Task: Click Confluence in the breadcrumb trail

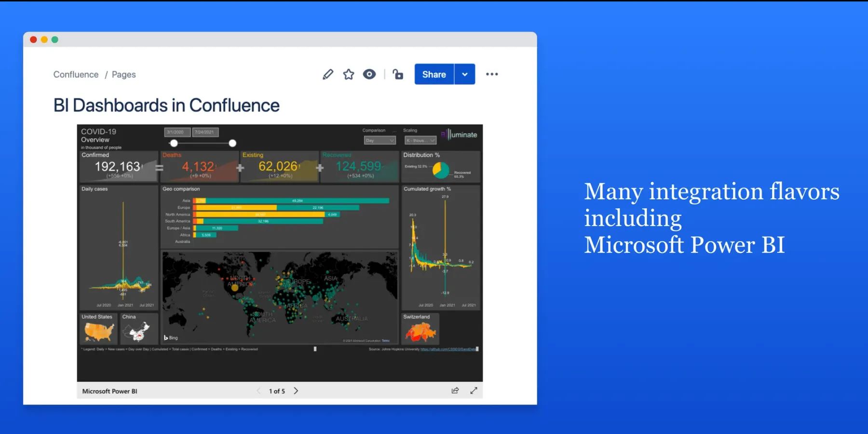Action: click(76, 74)
